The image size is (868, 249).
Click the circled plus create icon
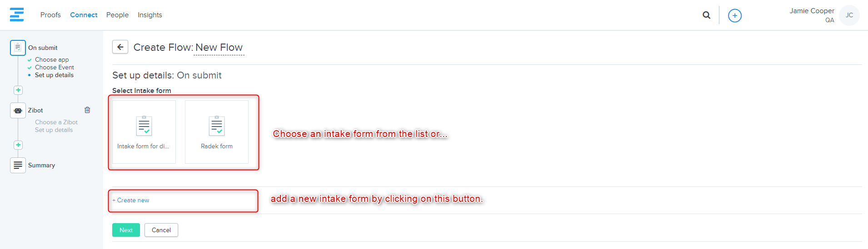734,15
